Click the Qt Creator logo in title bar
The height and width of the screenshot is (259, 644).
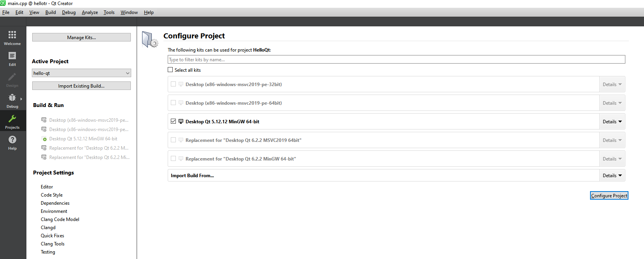tap(3, 3)
